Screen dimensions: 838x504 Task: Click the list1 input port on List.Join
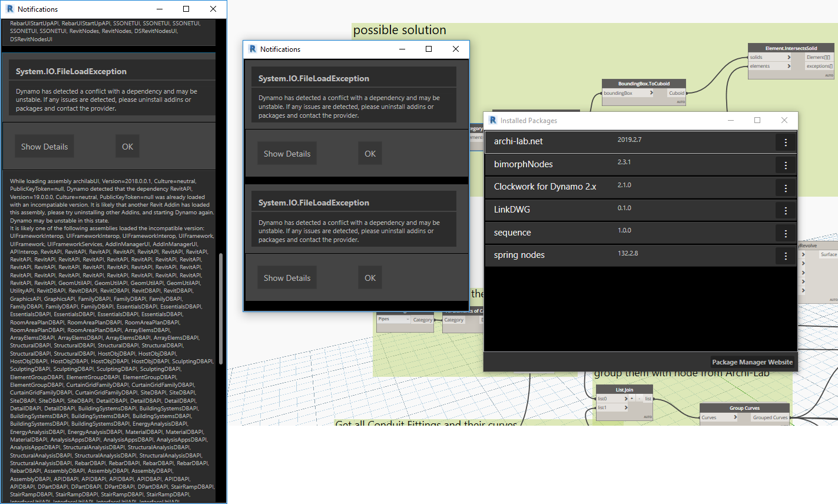click(x=612, y=407)
